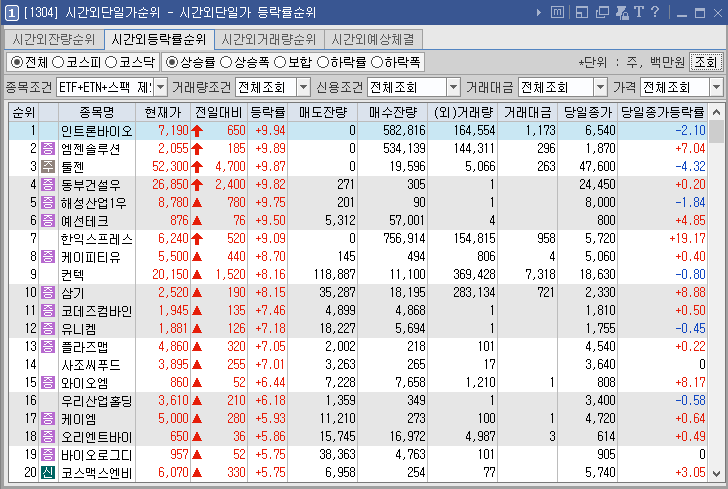
Task: Click the 주 badge next to 툴젠
Action: click(x=48, y=167)
